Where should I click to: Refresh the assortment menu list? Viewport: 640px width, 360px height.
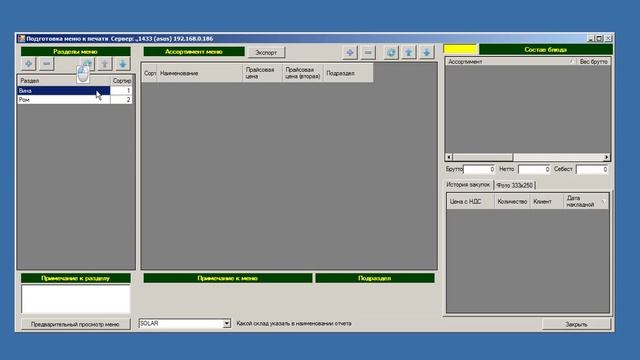391,53
